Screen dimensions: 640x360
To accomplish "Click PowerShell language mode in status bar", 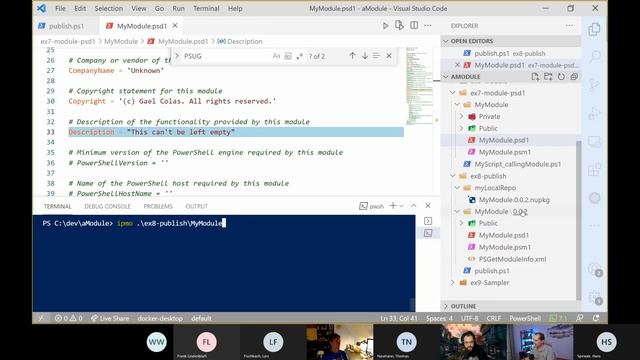I will (x=525, y=318).
